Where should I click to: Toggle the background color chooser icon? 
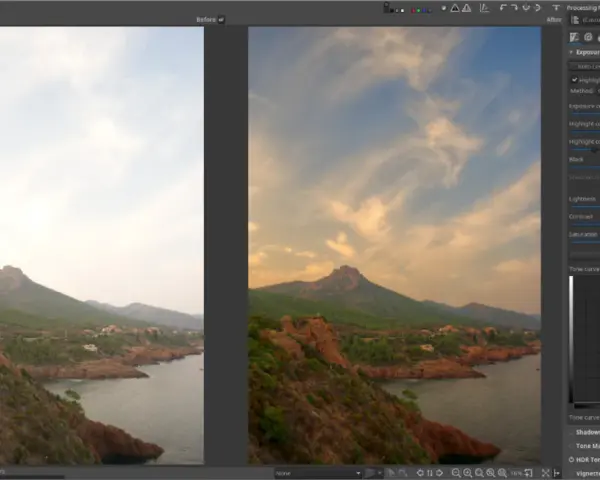pos(386,8)
